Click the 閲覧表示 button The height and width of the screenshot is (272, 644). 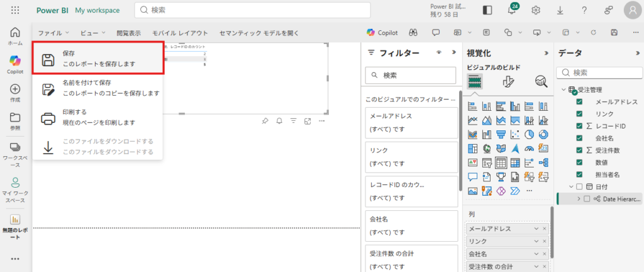[128, 33]
